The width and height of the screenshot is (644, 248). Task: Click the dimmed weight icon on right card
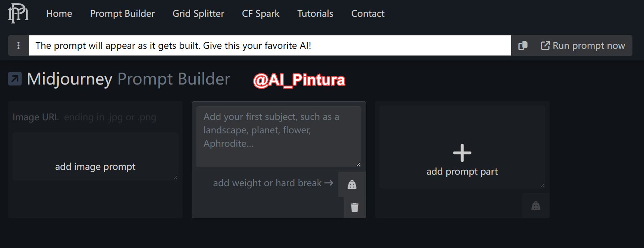[x=535, y=206]
